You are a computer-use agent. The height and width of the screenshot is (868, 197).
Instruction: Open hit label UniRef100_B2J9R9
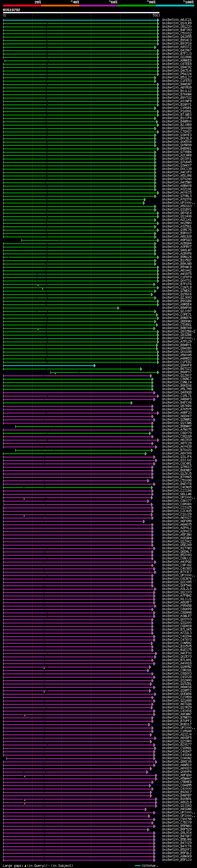pyautogui.click(x=177, y=125)
